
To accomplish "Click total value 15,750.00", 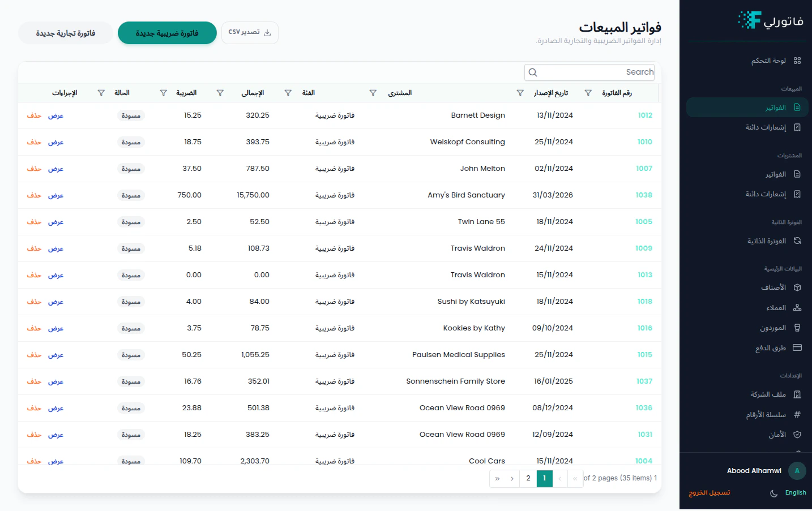I will pyautogui.click(x=253, y=195).
